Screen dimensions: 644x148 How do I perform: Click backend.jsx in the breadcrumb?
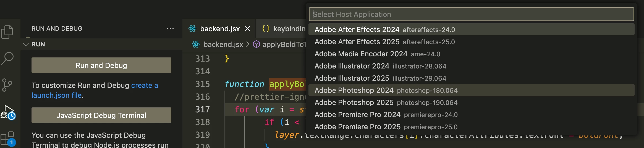tap(223, 44)
